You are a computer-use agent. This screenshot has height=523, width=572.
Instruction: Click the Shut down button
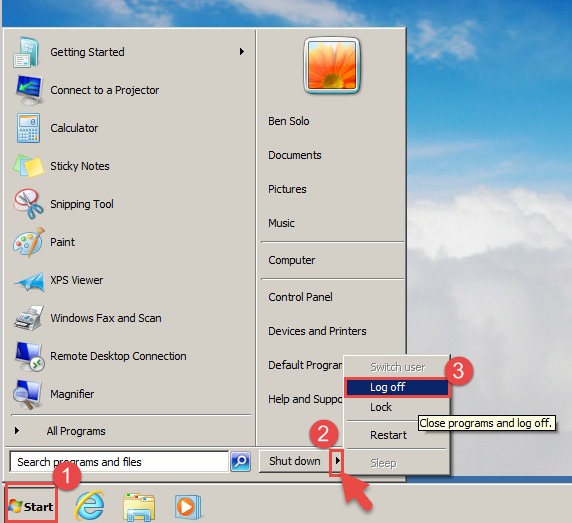tap(295, 461)
